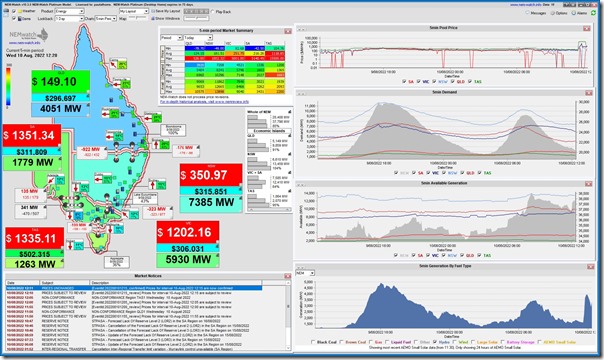Open Options in top toolbar
604x360 pixels.
(559, 13)
